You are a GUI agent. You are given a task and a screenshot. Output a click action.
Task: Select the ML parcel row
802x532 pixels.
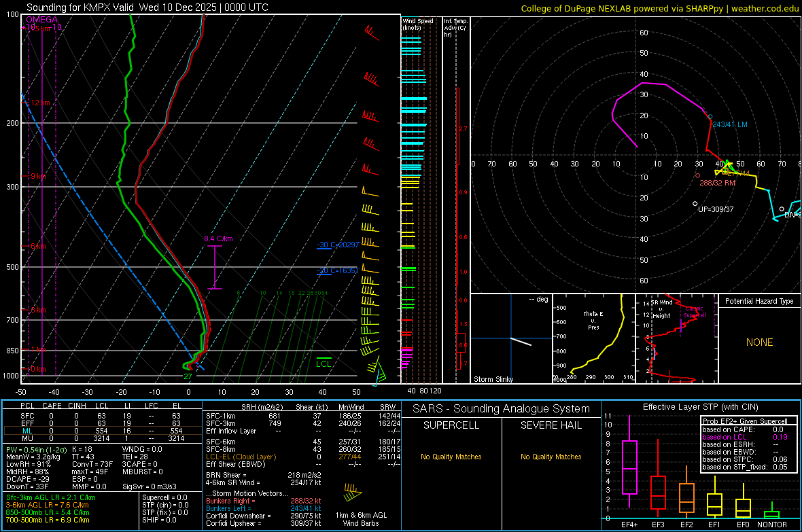(x=103, y=431)
